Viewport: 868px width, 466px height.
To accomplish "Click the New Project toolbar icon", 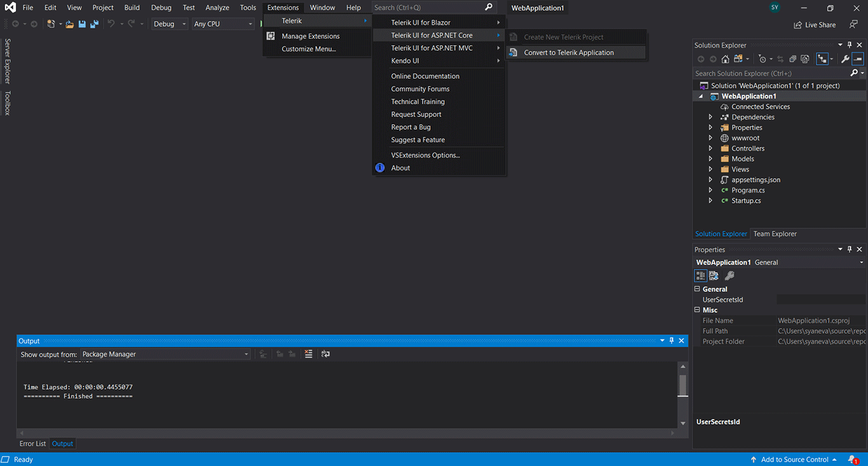I will click(x=51, y=24).
